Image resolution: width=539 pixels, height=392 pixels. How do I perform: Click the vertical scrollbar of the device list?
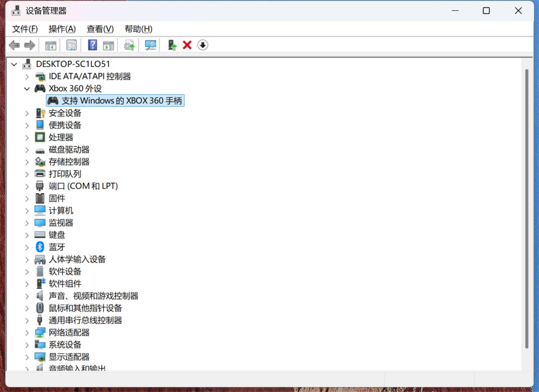tap(526, 209)
